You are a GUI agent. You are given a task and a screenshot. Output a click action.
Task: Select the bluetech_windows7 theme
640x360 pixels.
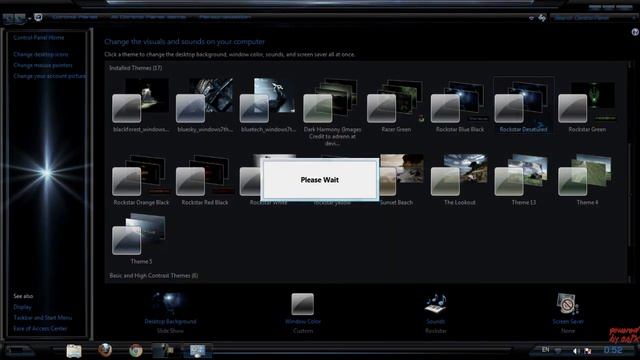268,105
